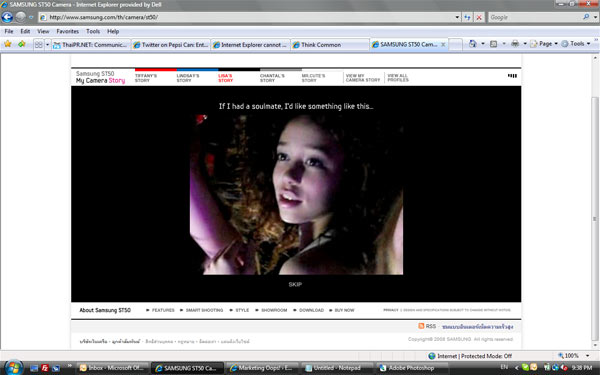This screenshot has height=375, width=600.
Task: Switch to Internet Explorer cannot tab
Action: 251,45
